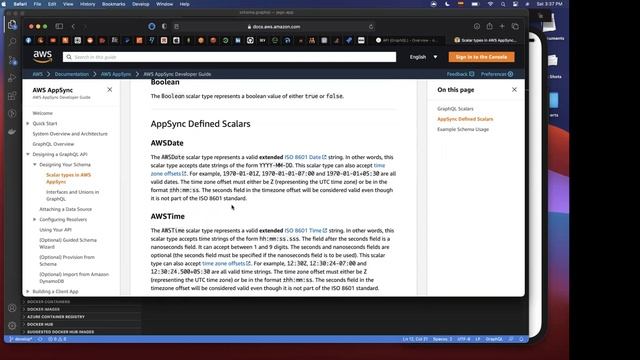Open Safari downloads button
Viewport: 640px width, 360px height.
point(477,26)
